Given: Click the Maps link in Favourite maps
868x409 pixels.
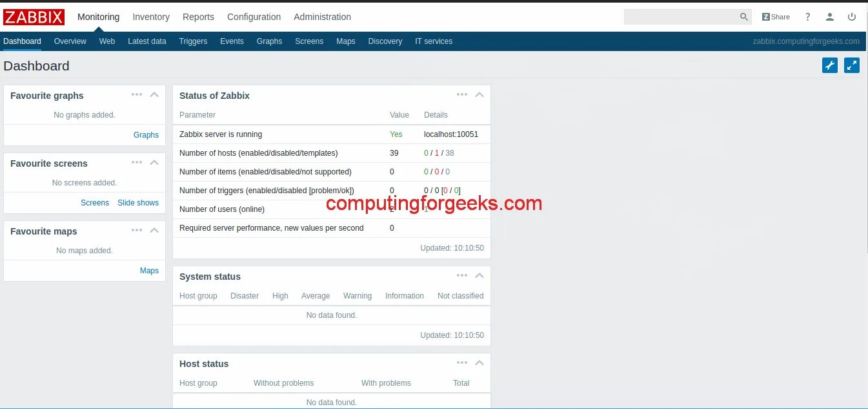Looking at the screenshot, I should [149, 271].
